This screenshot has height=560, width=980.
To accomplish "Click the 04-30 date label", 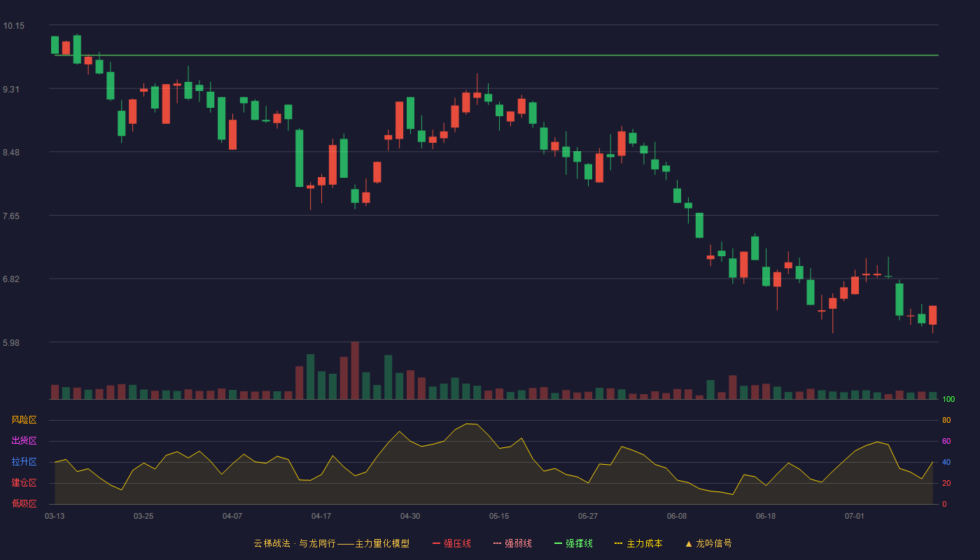I will (x=410, y=516).
